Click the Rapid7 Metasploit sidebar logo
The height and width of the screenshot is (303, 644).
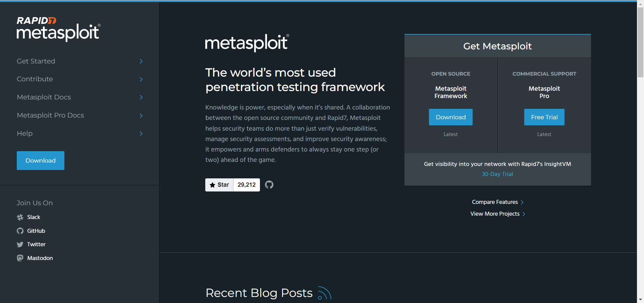[59, 29]
